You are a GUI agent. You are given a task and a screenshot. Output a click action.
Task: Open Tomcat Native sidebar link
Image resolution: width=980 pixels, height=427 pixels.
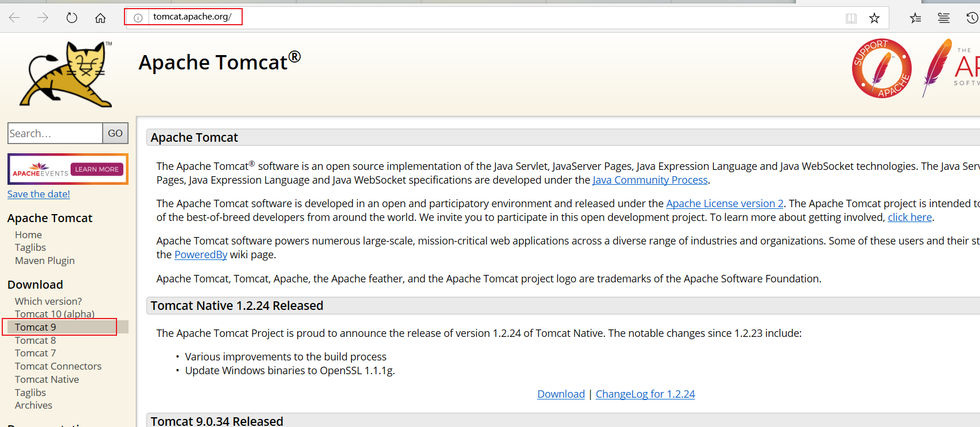[47, 379]
